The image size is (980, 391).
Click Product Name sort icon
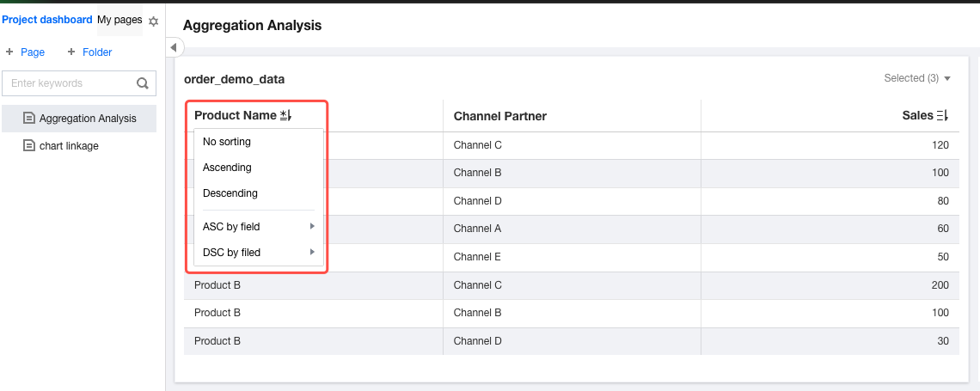[286, 115]
